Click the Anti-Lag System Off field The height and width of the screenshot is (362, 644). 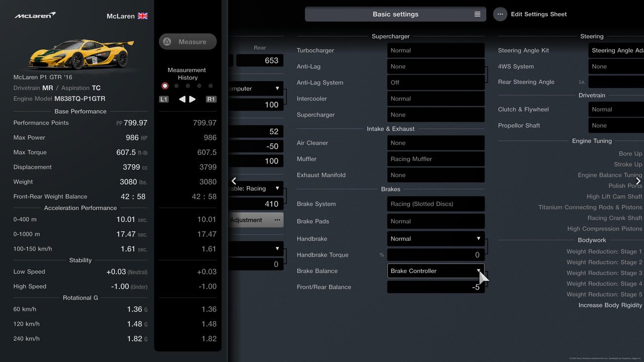(436, 82)
